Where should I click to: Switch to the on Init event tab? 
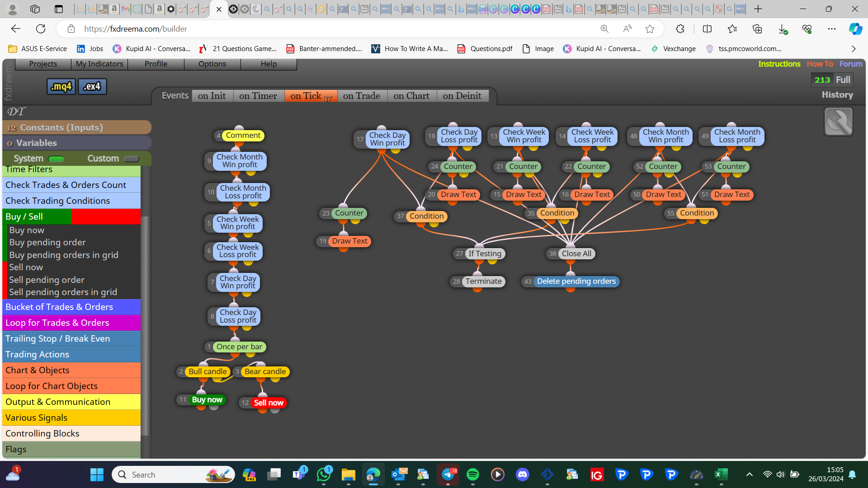(212, 96)
